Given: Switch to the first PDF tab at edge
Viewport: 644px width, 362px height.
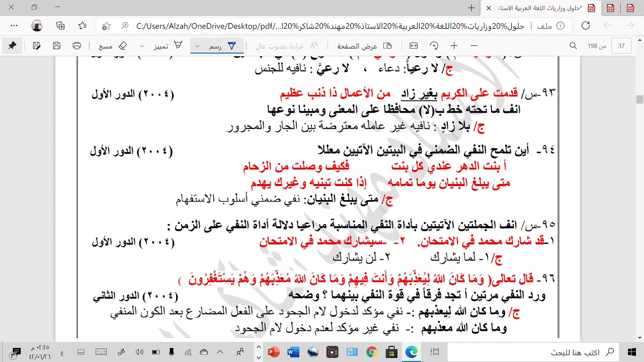Looking at the screenshot, I should [x=629, y=8].
